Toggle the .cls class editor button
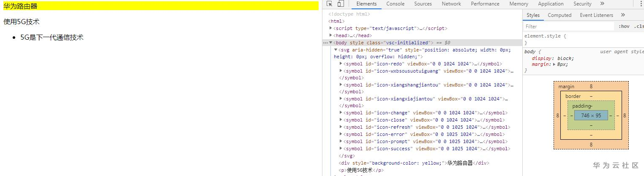644x176 pixels. click(x=639, y=26)
